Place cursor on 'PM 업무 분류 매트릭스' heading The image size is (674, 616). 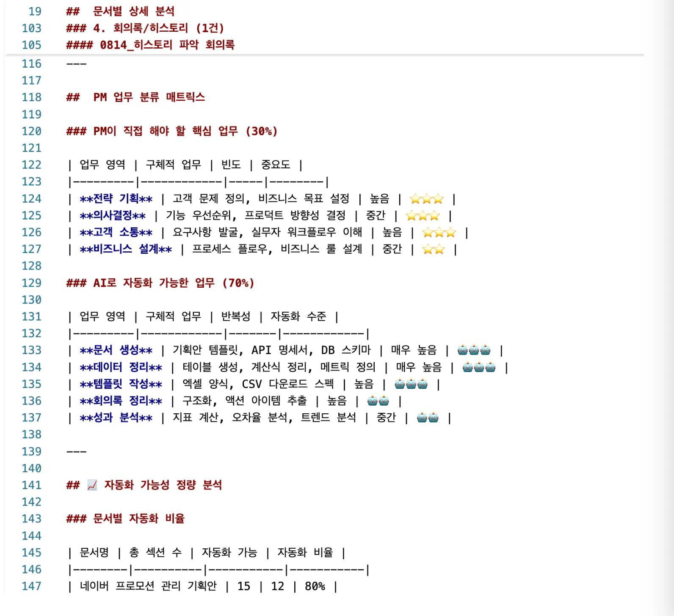149,97
